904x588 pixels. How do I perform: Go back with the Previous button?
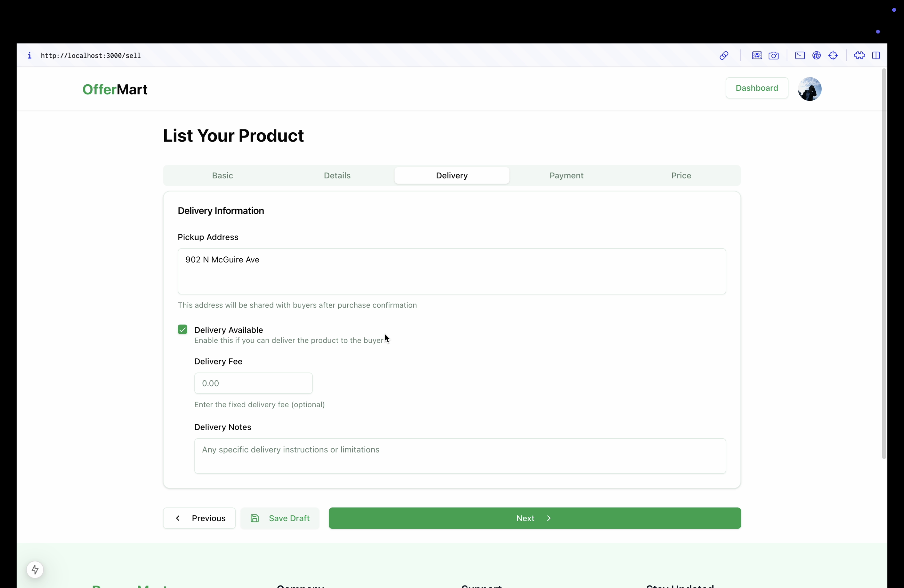coord(200,518)
